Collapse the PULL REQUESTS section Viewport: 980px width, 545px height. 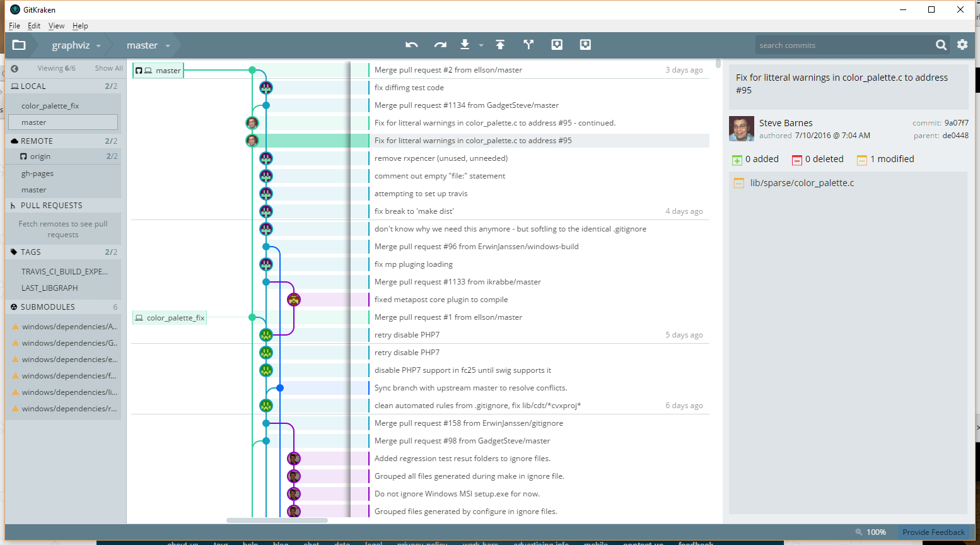[x=63, y=206]
